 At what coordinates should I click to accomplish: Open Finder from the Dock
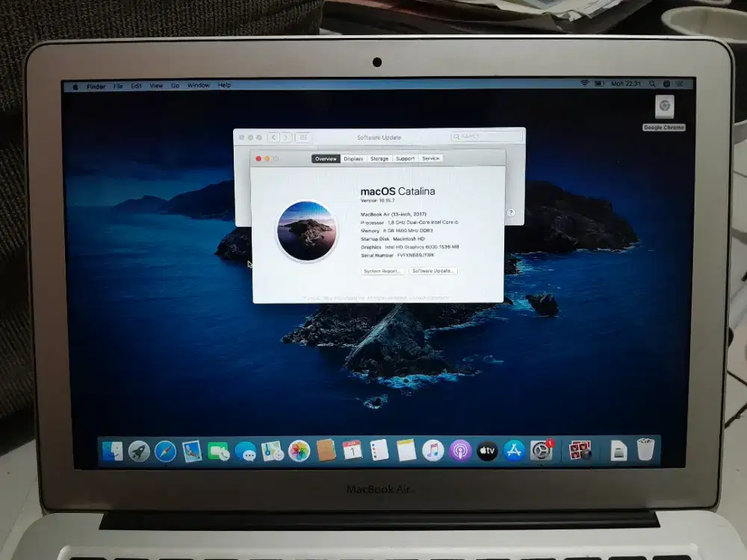tap(113, 451)
